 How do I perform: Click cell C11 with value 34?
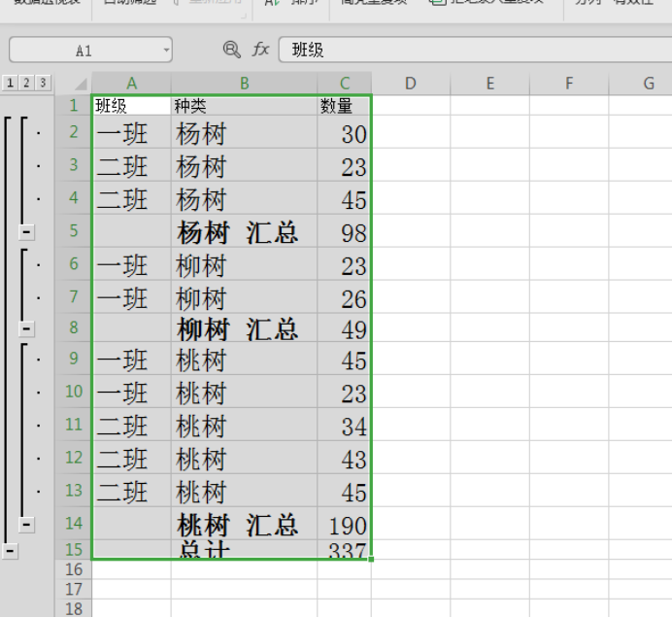344,425
